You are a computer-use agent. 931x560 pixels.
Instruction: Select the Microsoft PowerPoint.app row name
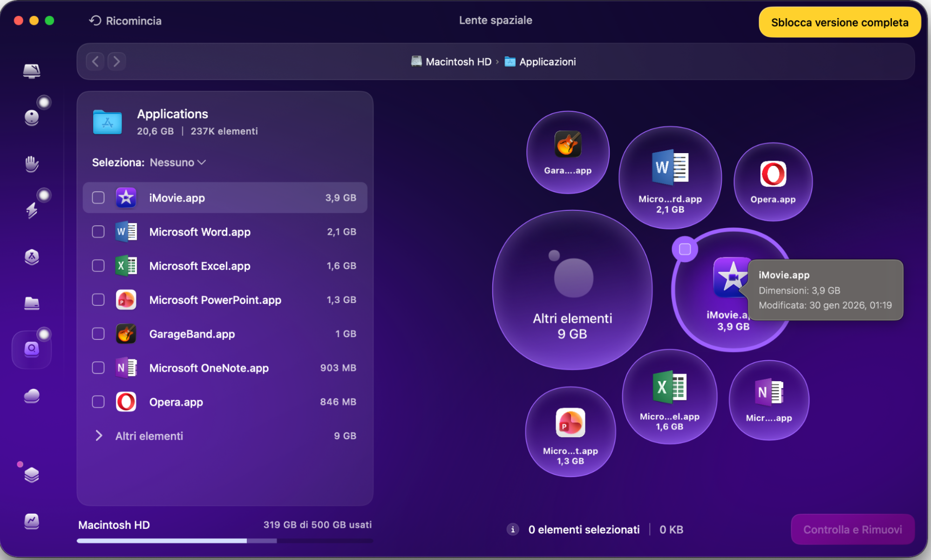pos(215,300)
